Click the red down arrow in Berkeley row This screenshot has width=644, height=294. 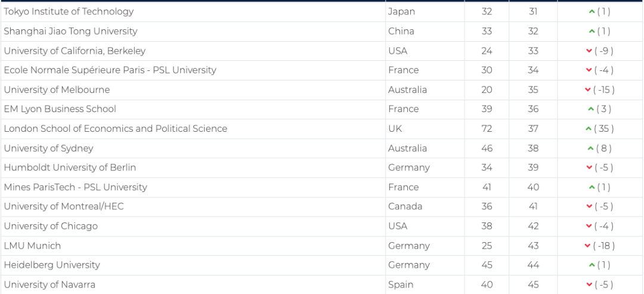point(589,51)
